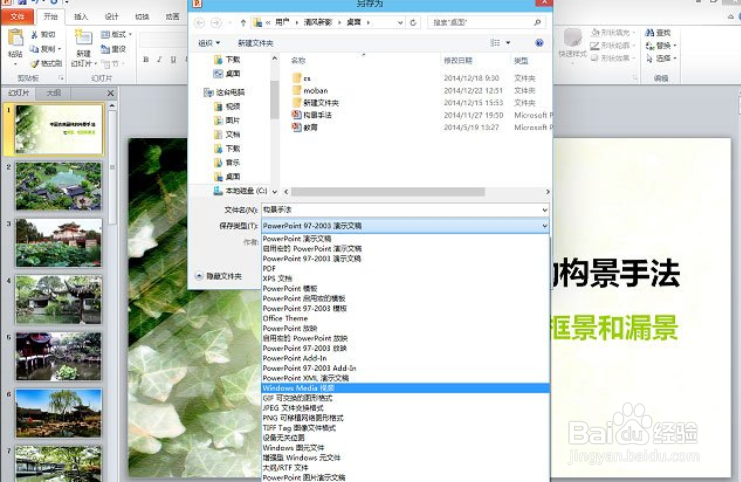Image resolution: width=741 pixels, height=482 pixels.
Task: Click New Folder button in dialog
Action: tap(255, 43)
